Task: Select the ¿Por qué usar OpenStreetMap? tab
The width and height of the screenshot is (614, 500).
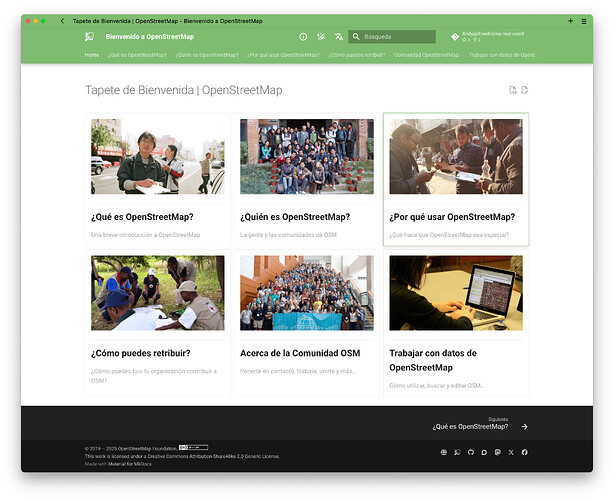Action: click(x=284, y=55)
